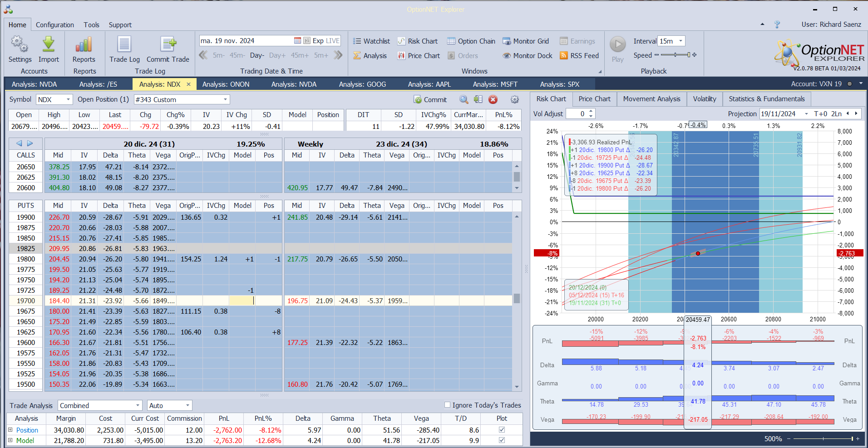Open the Monitor Grid window
This screenshot has width=868, height=448.
(526, 41)
